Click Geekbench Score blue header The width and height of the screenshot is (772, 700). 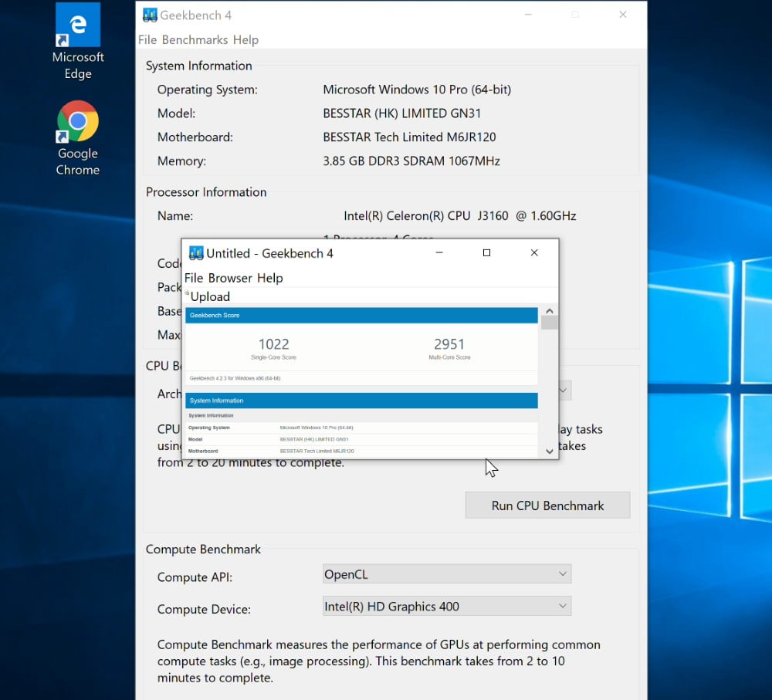361,316
